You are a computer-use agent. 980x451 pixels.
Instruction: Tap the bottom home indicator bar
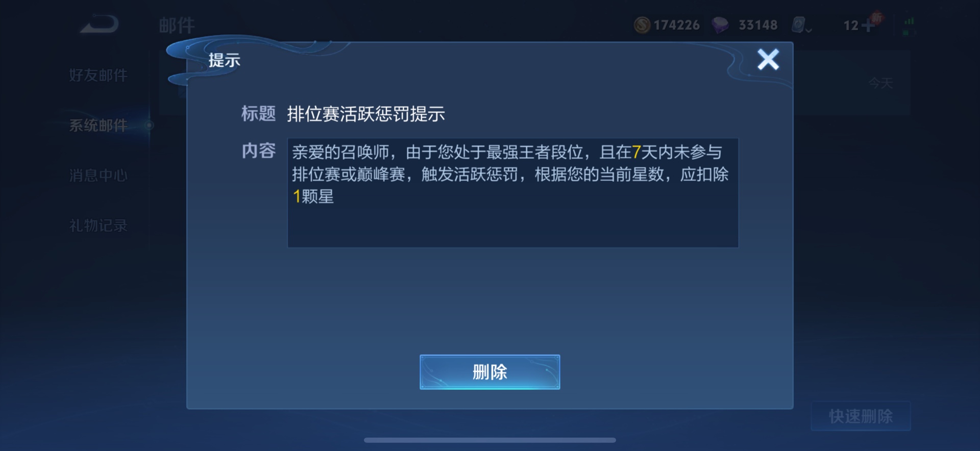tap(489, 440)
